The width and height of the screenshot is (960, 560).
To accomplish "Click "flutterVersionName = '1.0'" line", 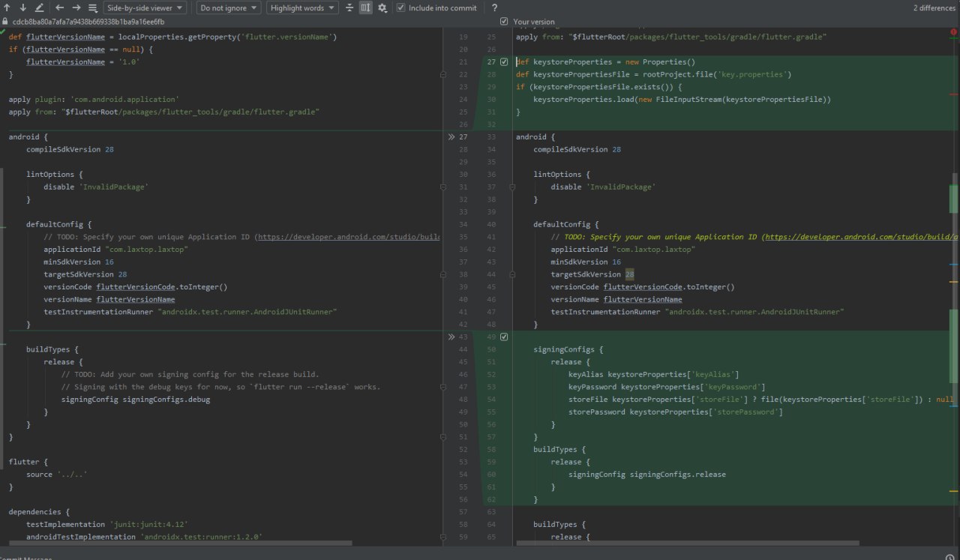I will click(83, 62).
